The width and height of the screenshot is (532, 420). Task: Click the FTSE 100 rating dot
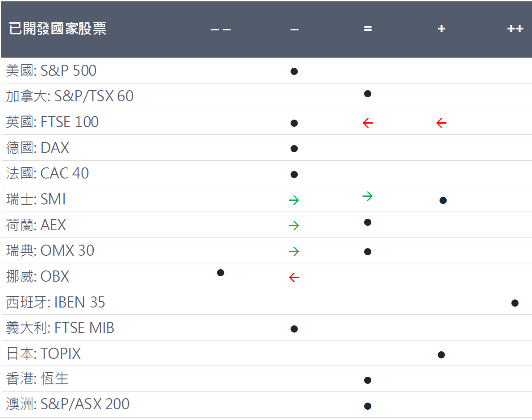[x=294, y=123]
